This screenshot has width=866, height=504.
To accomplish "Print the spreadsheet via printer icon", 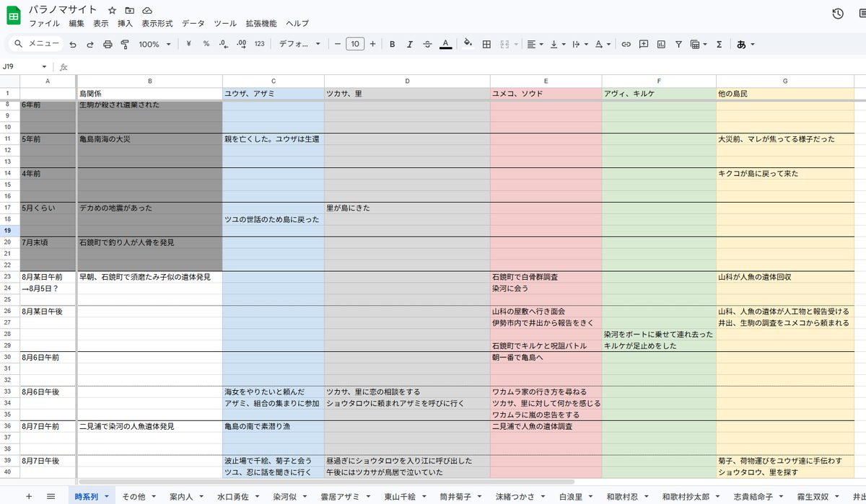I will coord(108,44).
